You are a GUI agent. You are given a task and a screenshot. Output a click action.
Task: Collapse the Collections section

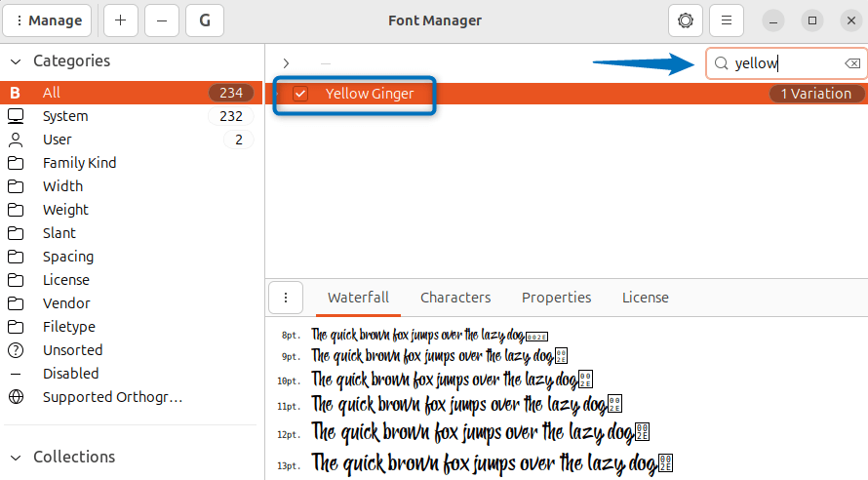pyautogui.click(x=16, y=458)
